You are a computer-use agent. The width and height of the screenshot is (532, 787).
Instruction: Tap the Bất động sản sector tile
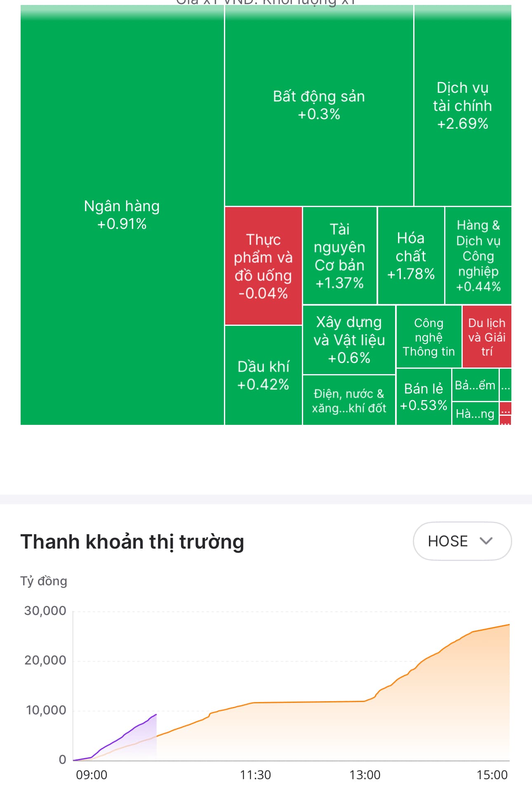tap(319, 106)
